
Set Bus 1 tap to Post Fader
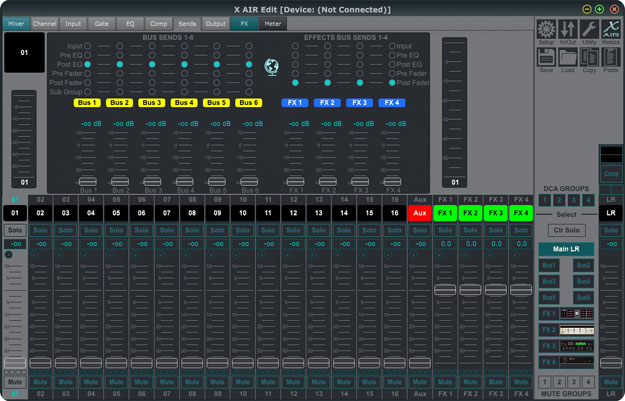pyautogui.click(x=87, y=83)
